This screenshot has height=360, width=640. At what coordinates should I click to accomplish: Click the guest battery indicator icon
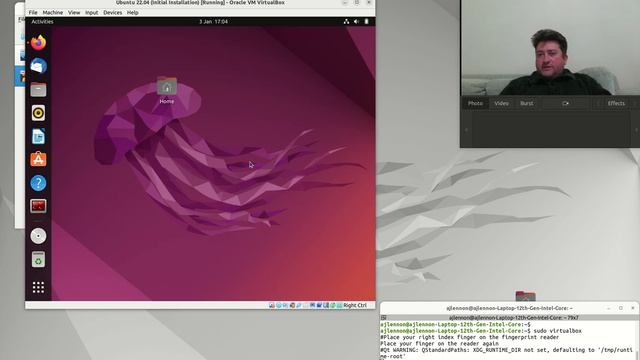[367, 22]
